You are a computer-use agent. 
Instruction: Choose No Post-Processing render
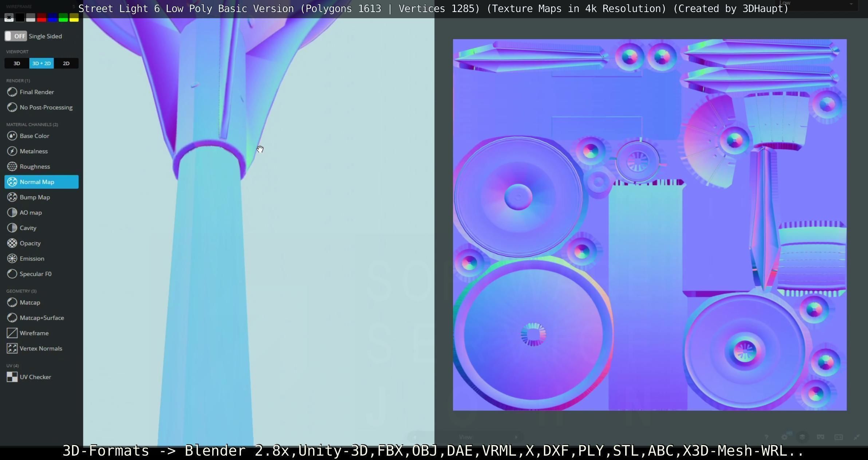click(x=46, y=107)
